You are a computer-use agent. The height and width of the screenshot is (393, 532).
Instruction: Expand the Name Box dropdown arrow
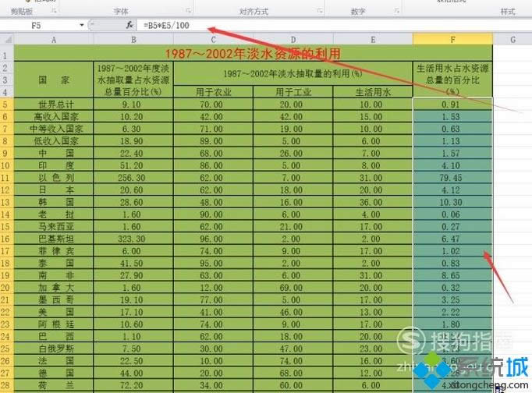(x=82, y=25)
